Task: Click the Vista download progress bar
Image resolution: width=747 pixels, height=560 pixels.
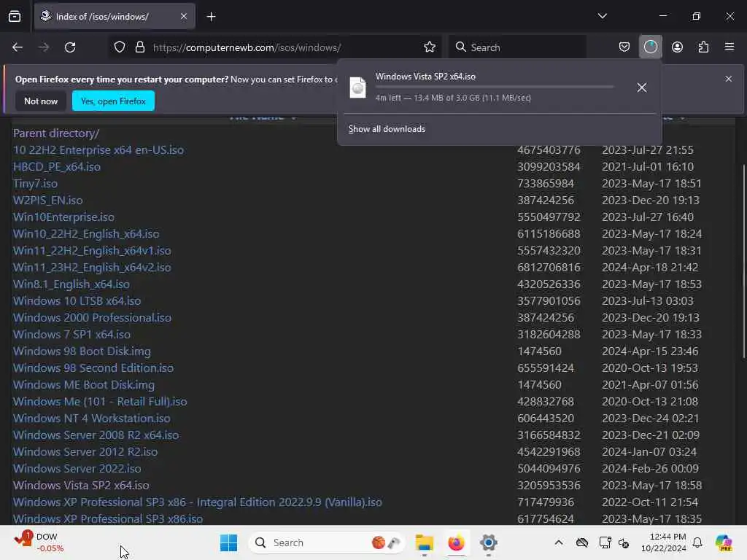Action: pos(494,87)
